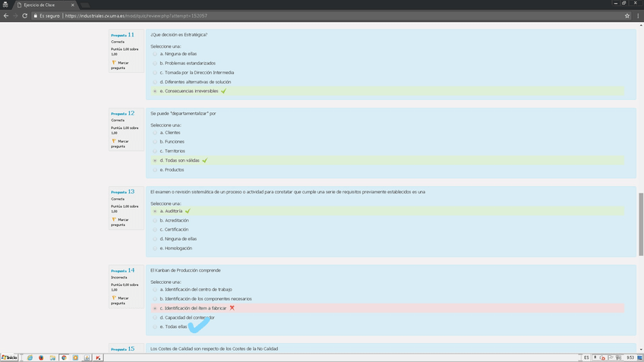Select radio 'c. Tomada por la Dirección Intermedia'

tap(155, 73)
